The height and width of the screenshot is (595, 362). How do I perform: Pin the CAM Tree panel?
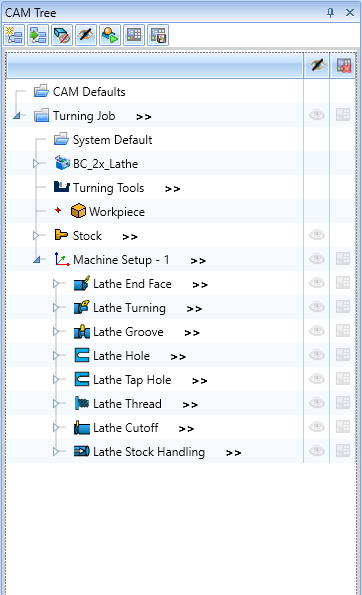point(330,13)
